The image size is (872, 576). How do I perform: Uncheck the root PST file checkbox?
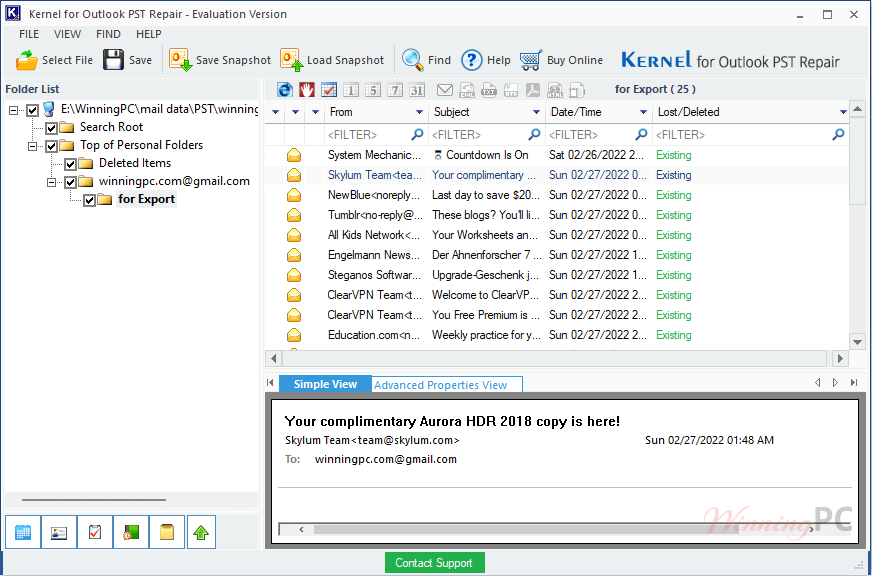pyautogui.click(x=32, y=110)
